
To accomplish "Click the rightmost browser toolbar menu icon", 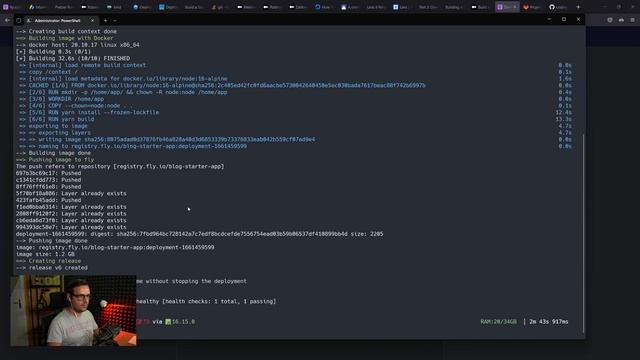I will (x=632, y=20).
